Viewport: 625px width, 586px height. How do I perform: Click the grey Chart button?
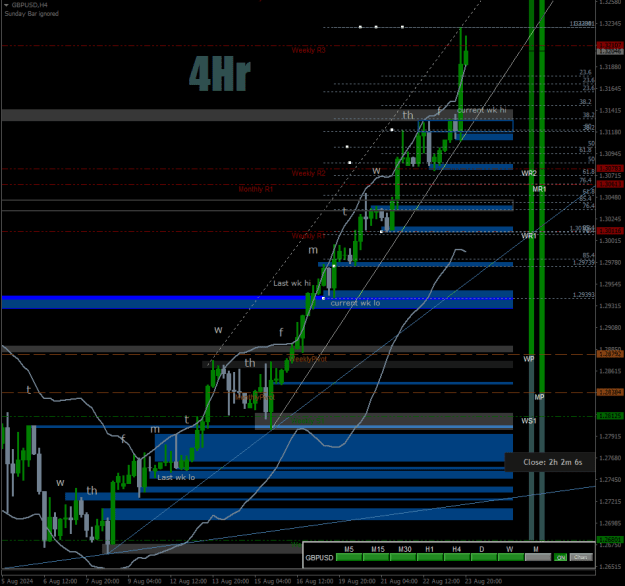(x=581, y=557)
